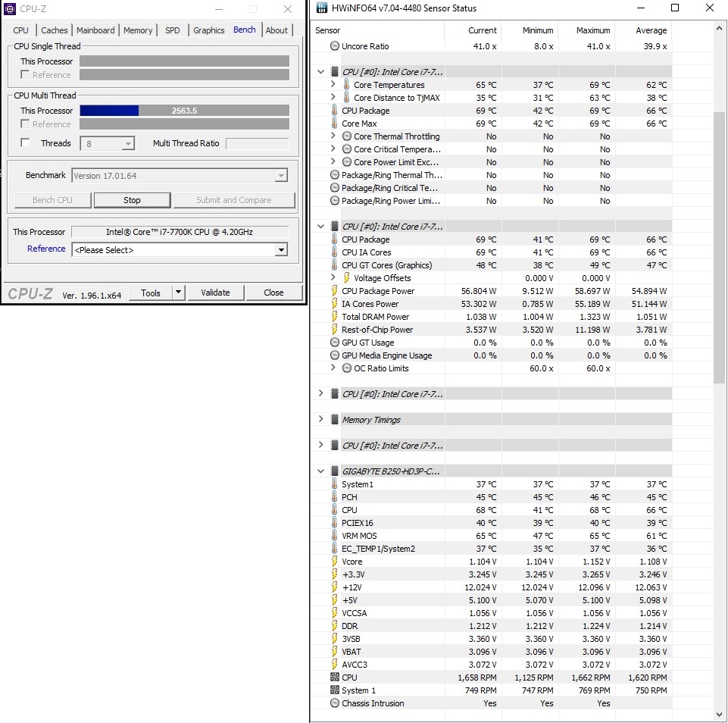Click the lightning icon beside IA Cores Power
728x723 pixels.
coord(334,304)
